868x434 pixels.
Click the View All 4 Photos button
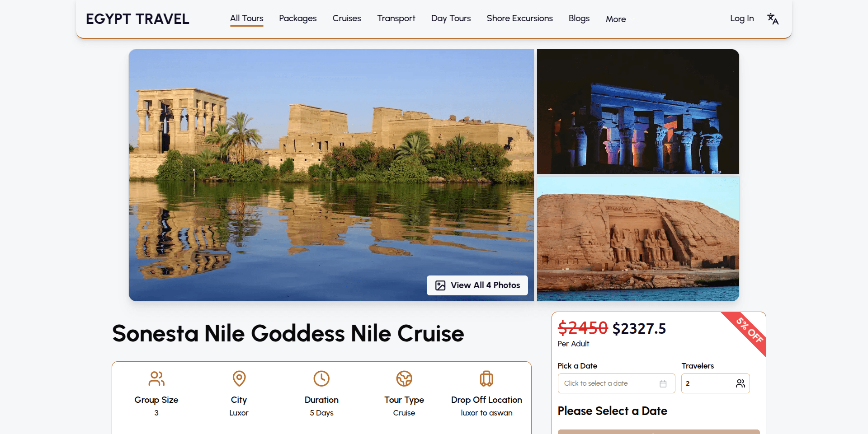pyautogui.click(x=477, y=285)
